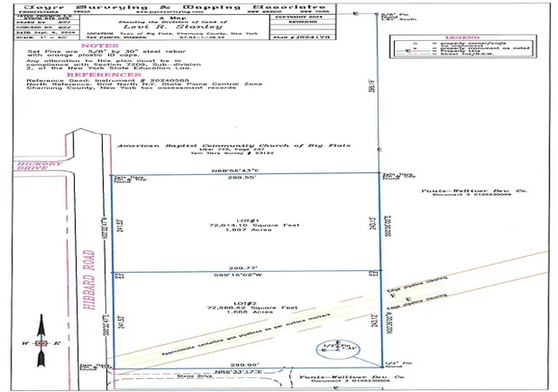
Task: Select the 5/8" pin found marker
Action: point(377,14)
